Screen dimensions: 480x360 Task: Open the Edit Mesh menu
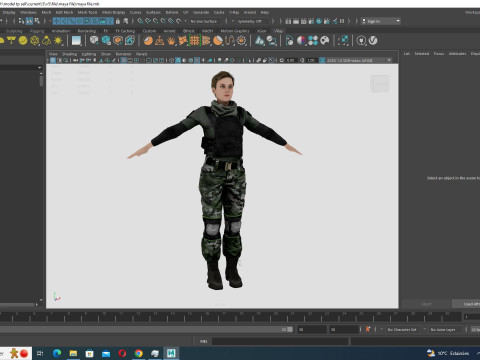click(64, 12)
